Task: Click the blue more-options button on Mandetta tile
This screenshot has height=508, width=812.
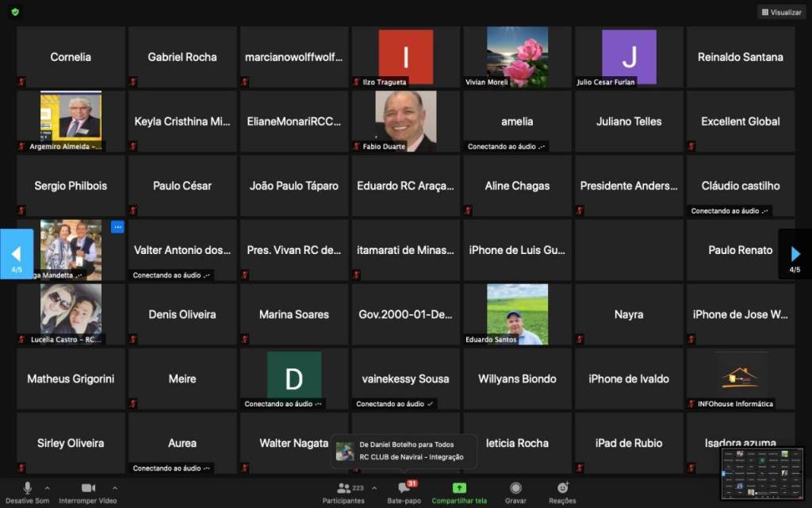Action: (x=117, y=227)
